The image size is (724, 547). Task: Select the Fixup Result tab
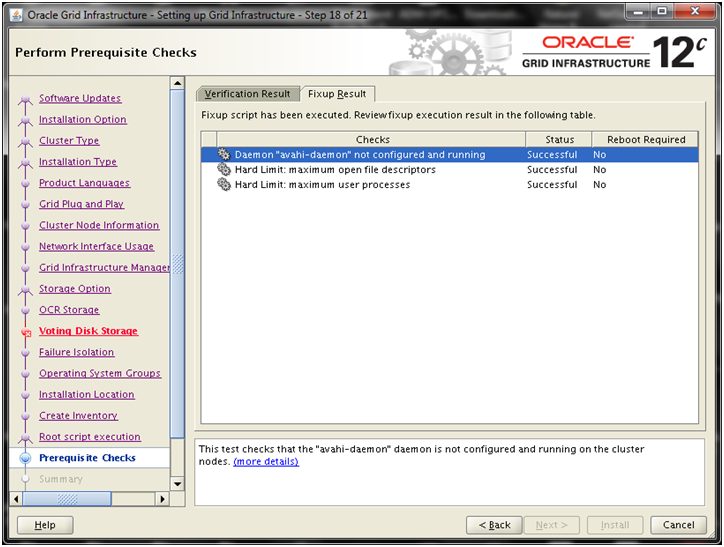[337, 94]
